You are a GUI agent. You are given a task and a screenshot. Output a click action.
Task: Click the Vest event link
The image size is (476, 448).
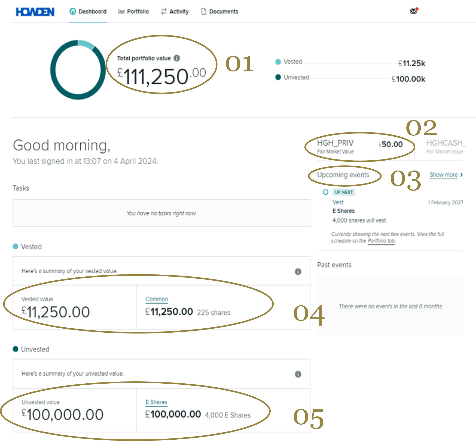(338, 202)
